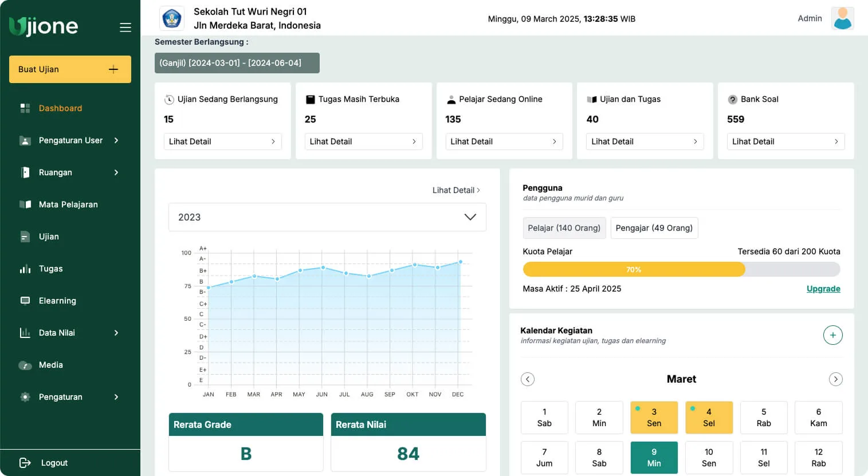Go to previous month in calendar
The width and height of the screenshot is (868, 476).
tap(528, 379)
